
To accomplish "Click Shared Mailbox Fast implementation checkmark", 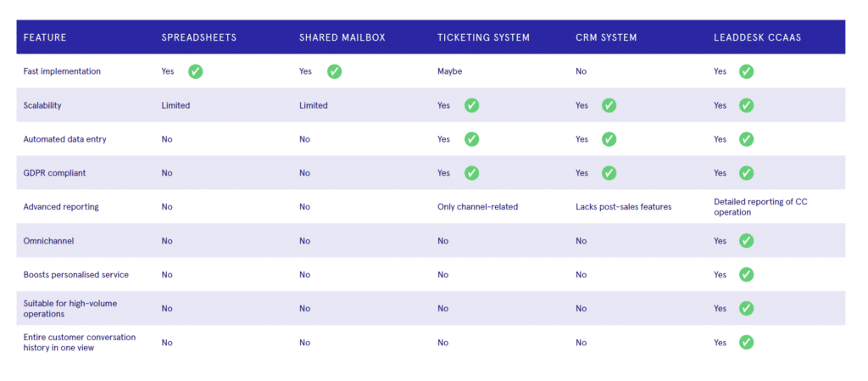I will 334,71.
